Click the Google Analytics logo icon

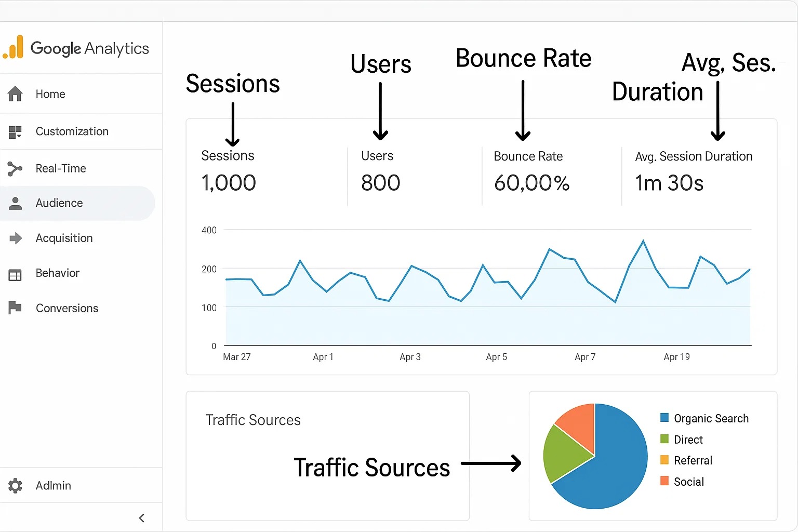(14, 47)
